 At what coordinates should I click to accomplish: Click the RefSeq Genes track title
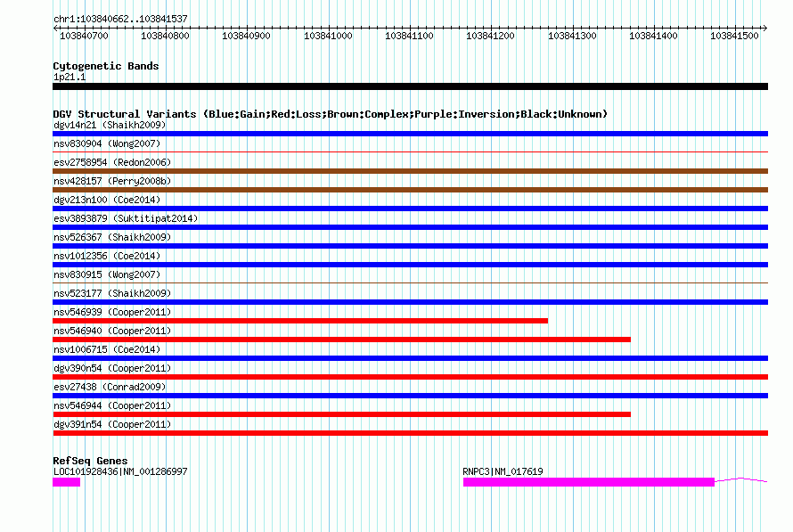[x=90, y=461]
